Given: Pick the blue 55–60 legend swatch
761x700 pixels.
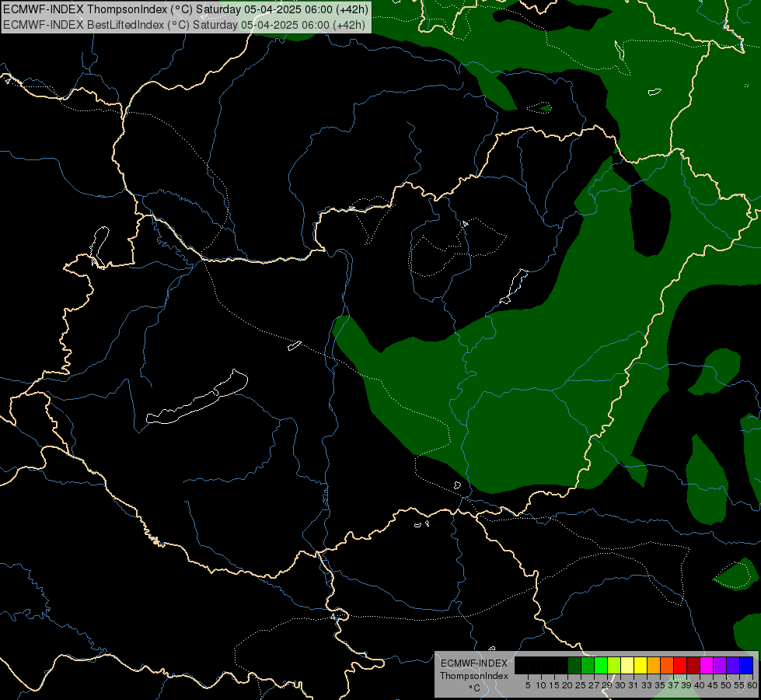Looking at the screenshot, I should [746, 665].
